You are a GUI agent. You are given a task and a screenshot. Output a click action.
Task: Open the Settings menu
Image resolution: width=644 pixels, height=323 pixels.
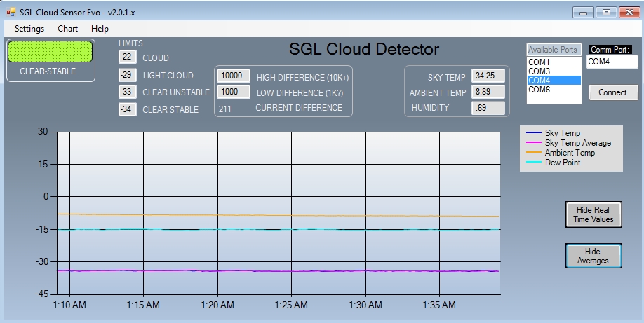click(29, 29)
